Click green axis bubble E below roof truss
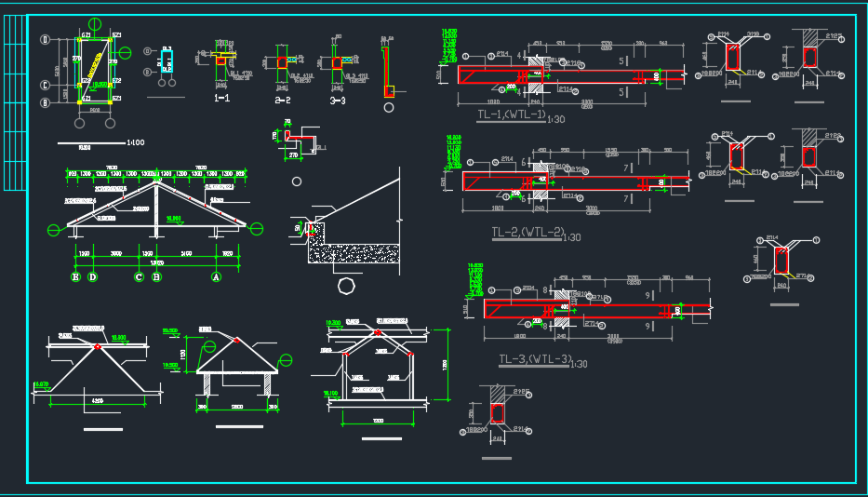This screenshot has height=497, width=868. 76,276
